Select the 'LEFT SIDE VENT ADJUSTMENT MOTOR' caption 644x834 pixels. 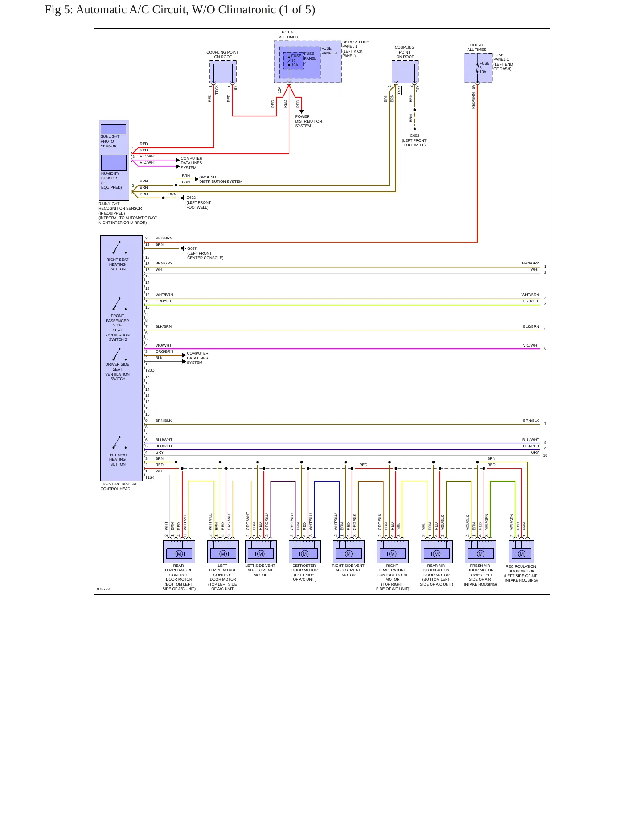[261, 570]
